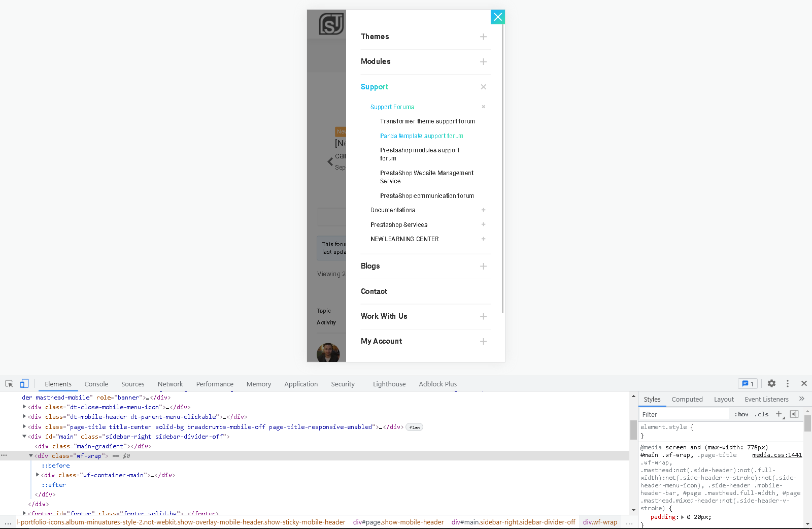
Task: Toggle the computed styles sidebar icon
Action: [794, 414]
